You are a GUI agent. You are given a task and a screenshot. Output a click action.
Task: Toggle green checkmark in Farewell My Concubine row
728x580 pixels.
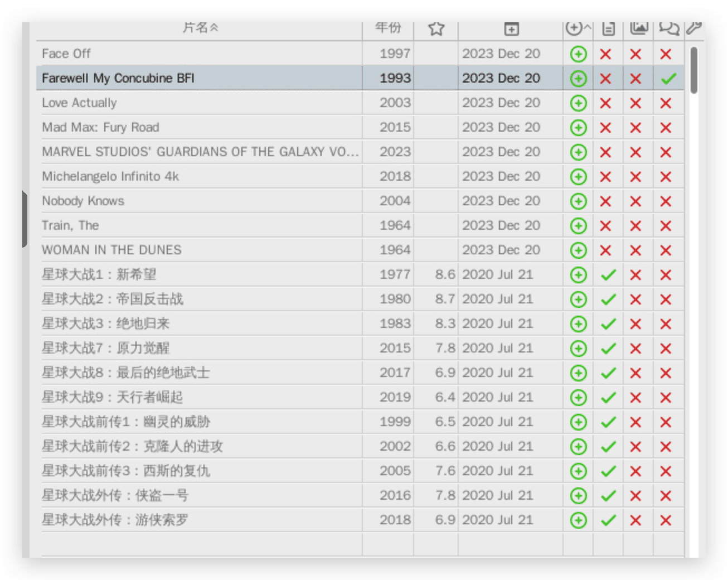click(x=668, y=79)
